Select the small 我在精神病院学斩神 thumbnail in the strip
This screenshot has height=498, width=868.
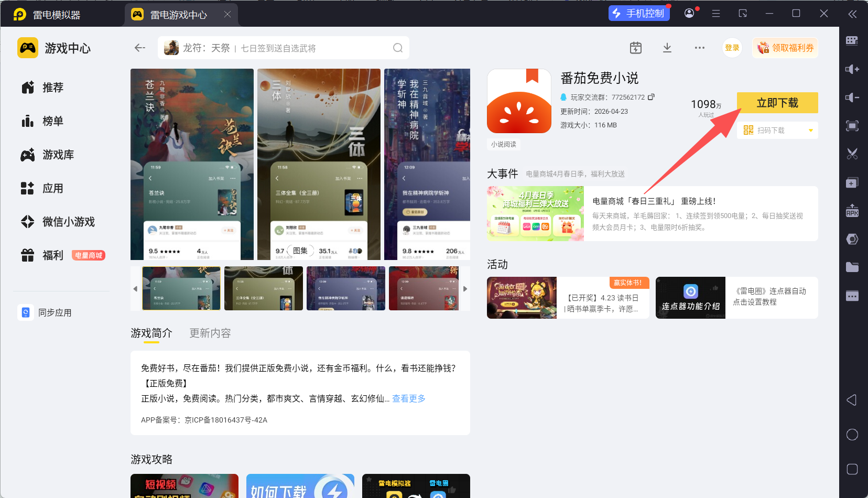coord(346,288)
